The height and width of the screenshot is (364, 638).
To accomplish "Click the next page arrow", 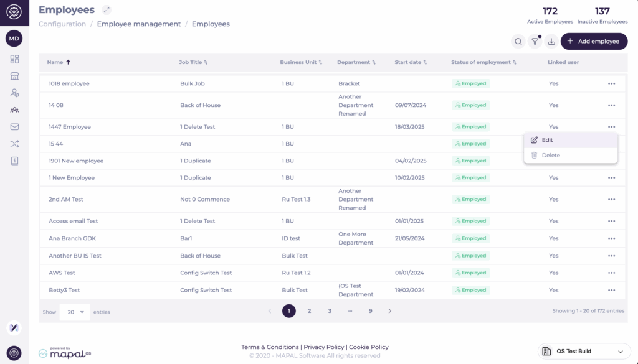I will [x=390, y=311].
